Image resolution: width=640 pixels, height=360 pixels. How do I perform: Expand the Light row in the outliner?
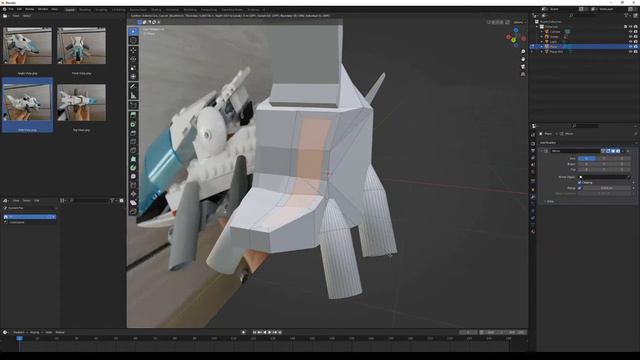point(542,42)
